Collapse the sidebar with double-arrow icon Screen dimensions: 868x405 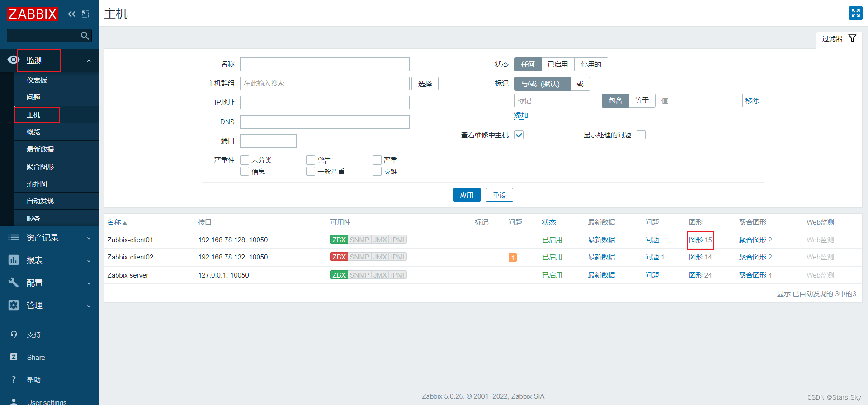[x=72, y=14]
